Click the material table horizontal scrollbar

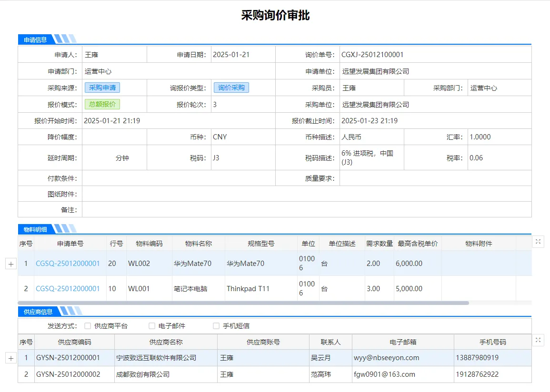tap(243, 303)
